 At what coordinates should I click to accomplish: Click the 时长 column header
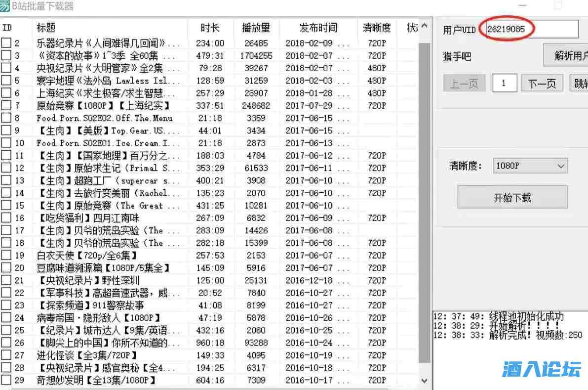tap(210, 28)
